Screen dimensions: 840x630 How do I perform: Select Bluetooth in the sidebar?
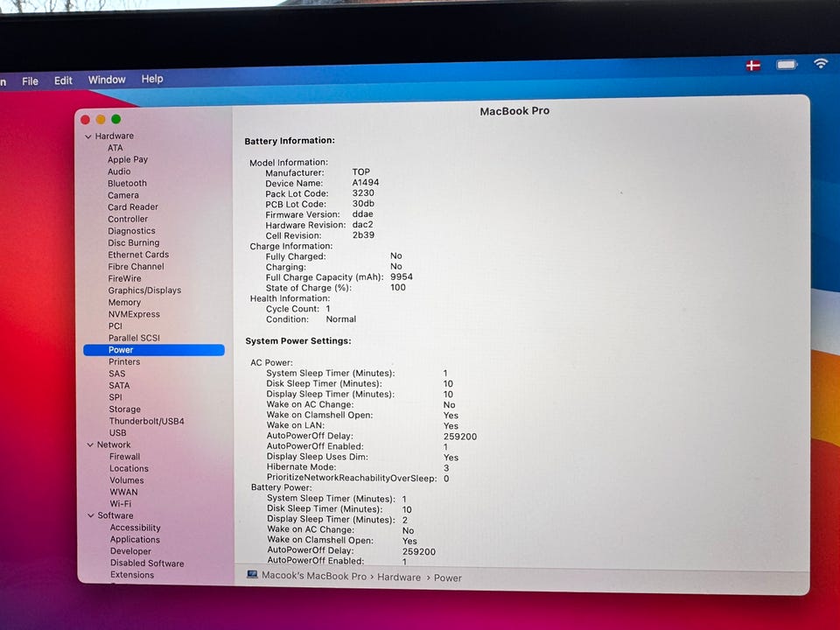point(127,183)
